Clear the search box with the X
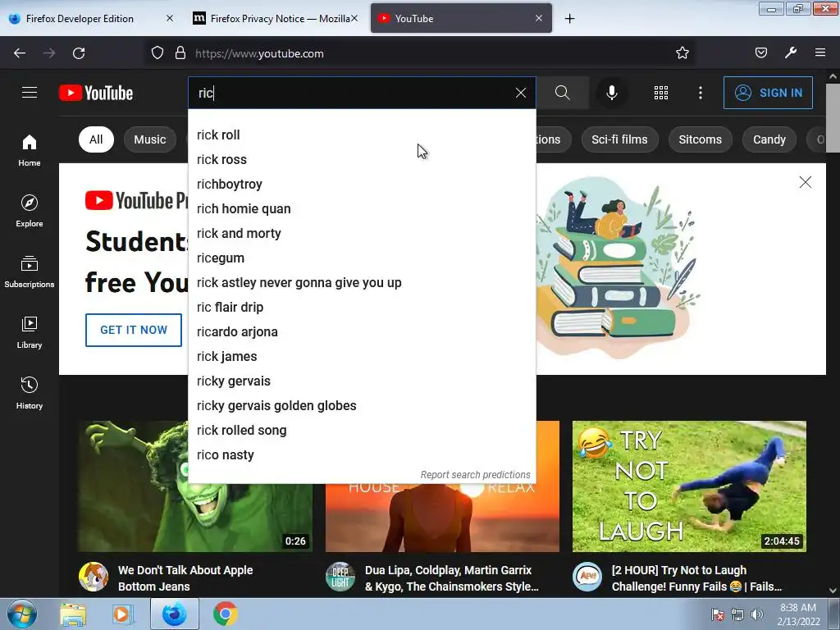Image resolution: width=840 pixels, height=630 pixels. click(520, 93)
